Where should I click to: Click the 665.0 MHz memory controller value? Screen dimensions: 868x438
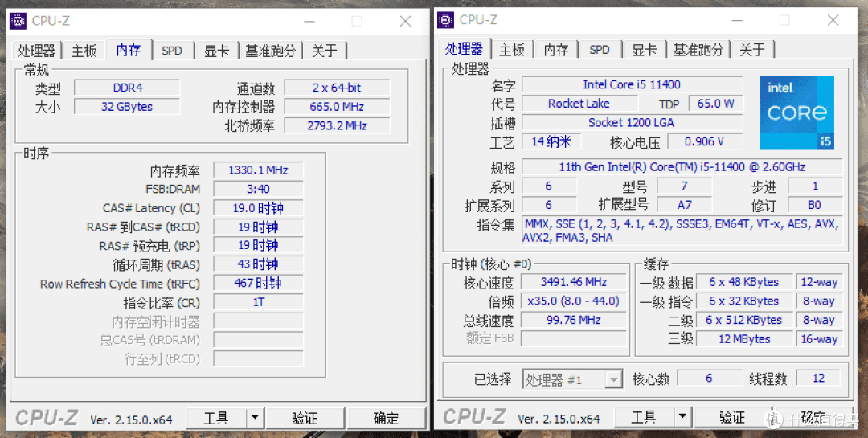337,106
